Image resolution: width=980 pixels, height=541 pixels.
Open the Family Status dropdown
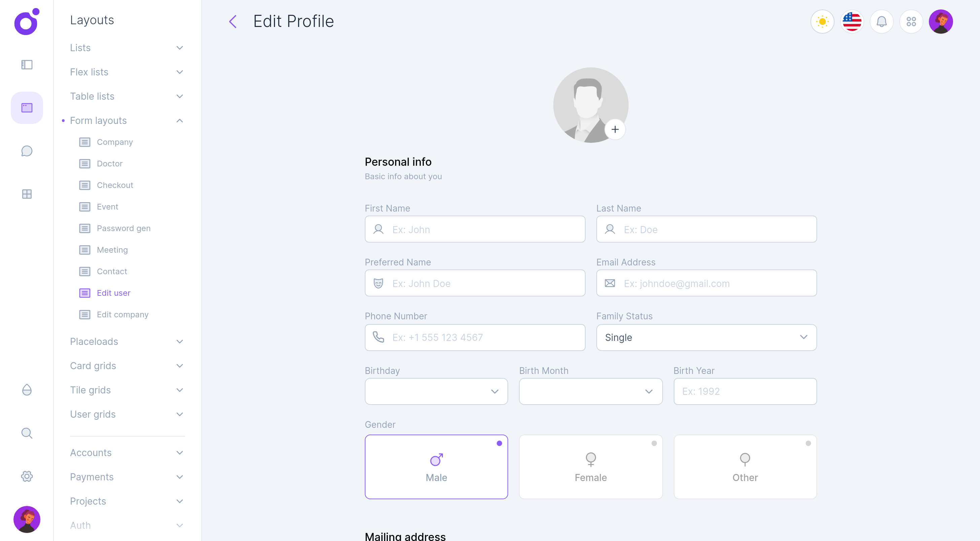click(706, 337)
